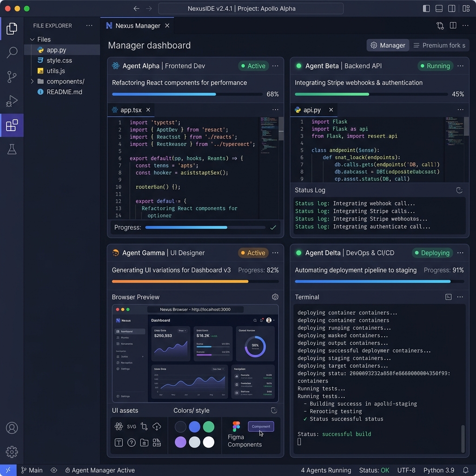Toggle the eye icon in status bar
This screenshot has width=476, height=476.
pos(54,470)
